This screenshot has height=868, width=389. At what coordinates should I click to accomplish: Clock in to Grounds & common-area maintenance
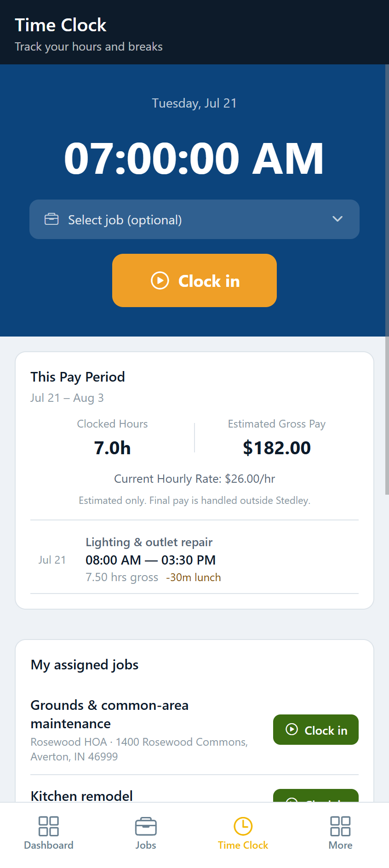(x=316, y=730)
